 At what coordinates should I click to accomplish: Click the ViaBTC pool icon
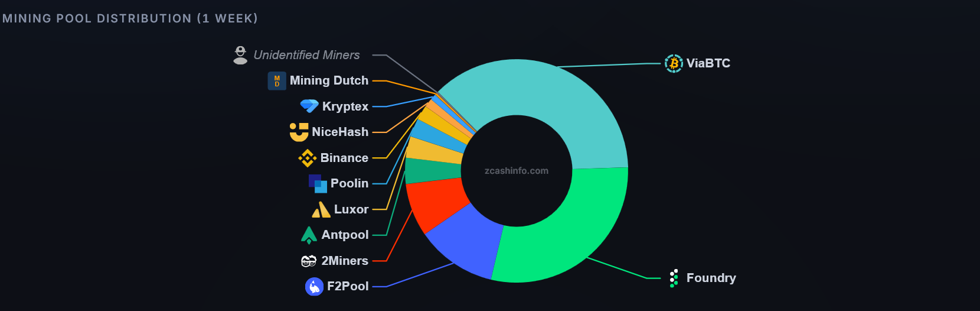pos(674,63)
